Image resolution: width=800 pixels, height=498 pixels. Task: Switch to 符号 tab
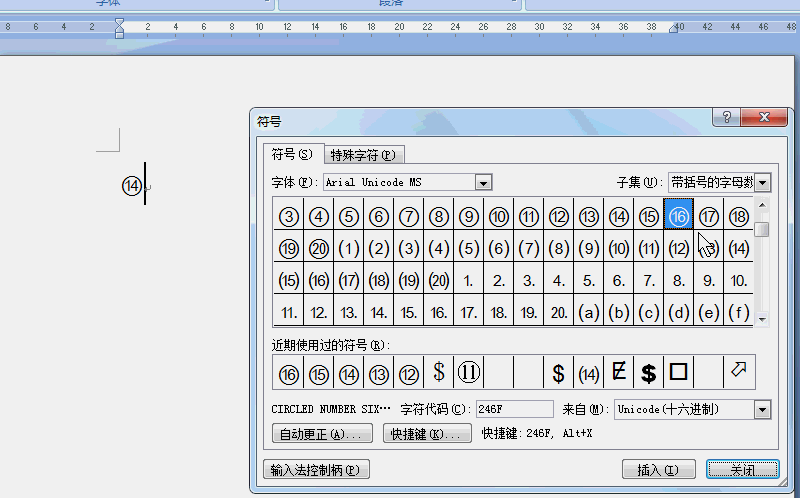point(292,154)
